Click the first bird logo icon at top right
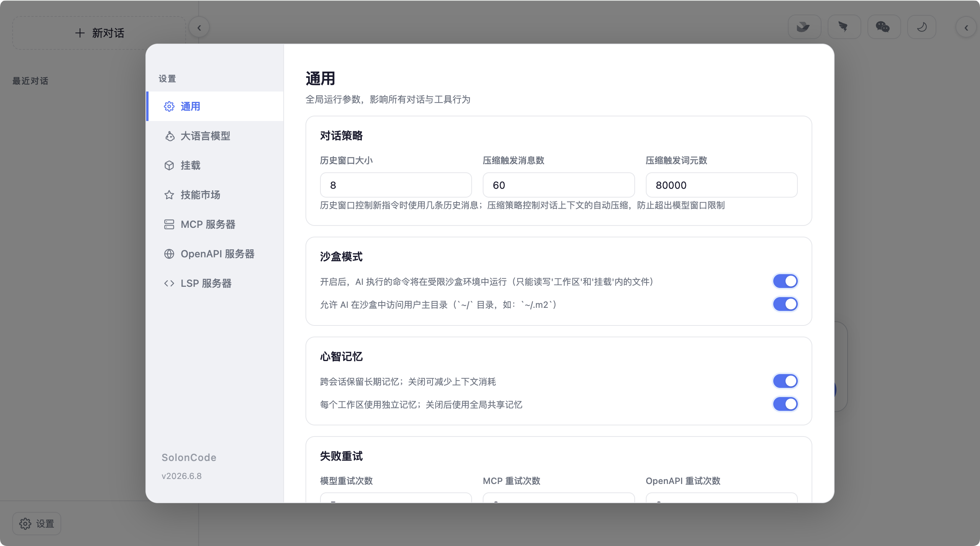The height and width of the screenshot is (546, 980). point(804,27)
